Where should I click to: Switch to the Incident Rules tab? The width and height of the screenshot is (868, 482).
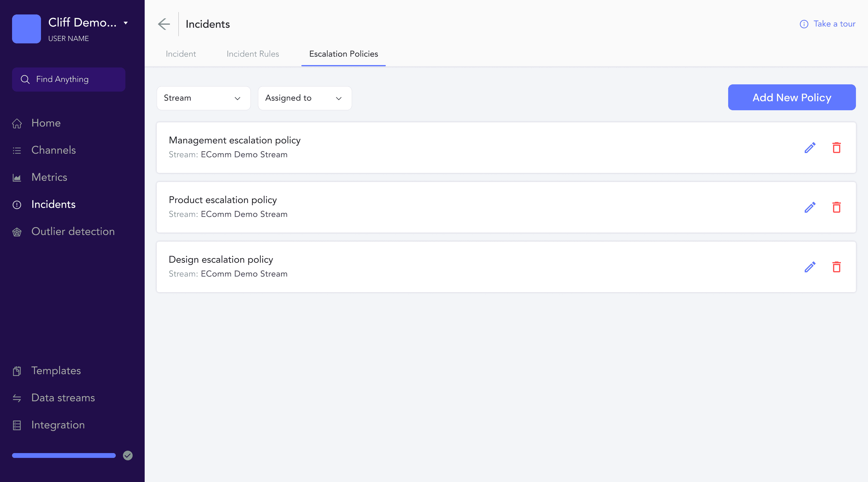[253, 54]
